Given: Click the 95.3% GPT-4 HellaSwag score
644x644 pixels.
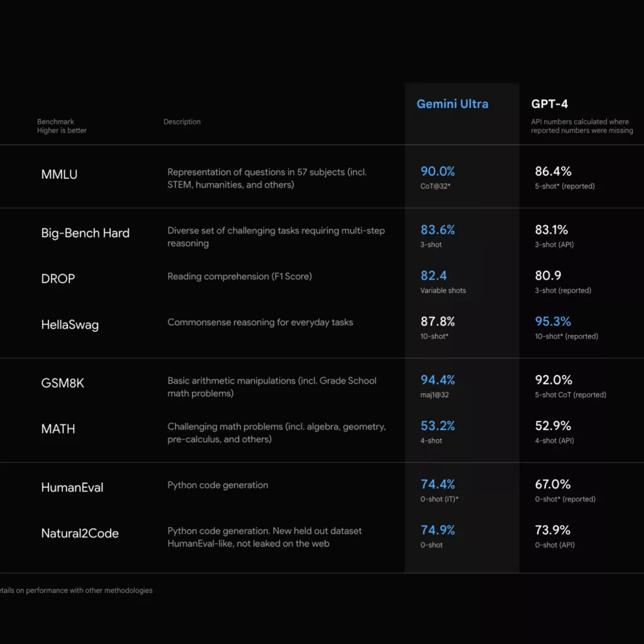Looking at the screenshot, I should (x=553, y=321).
